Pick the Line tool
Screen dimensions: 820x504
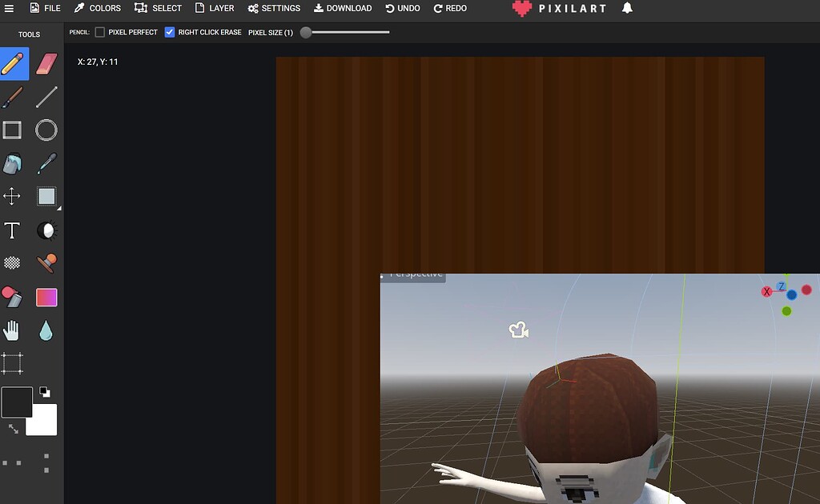point(46,97)
